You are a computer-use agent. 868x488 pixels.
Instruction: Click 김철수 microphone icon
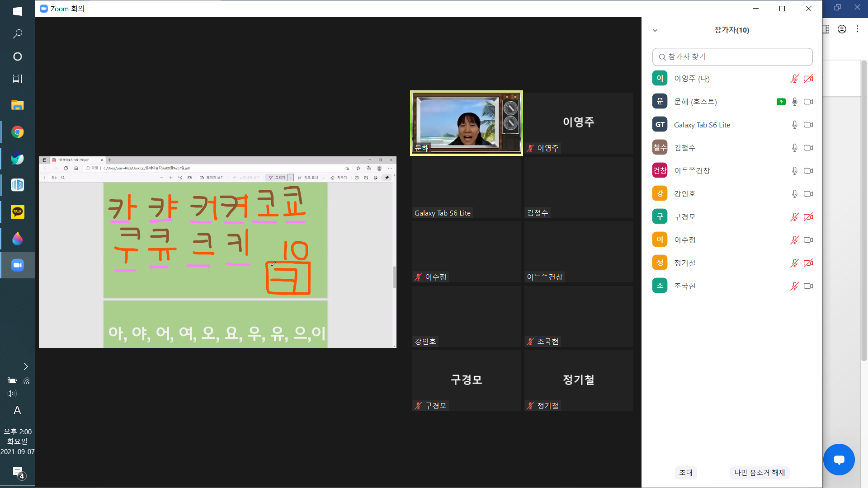794,148
